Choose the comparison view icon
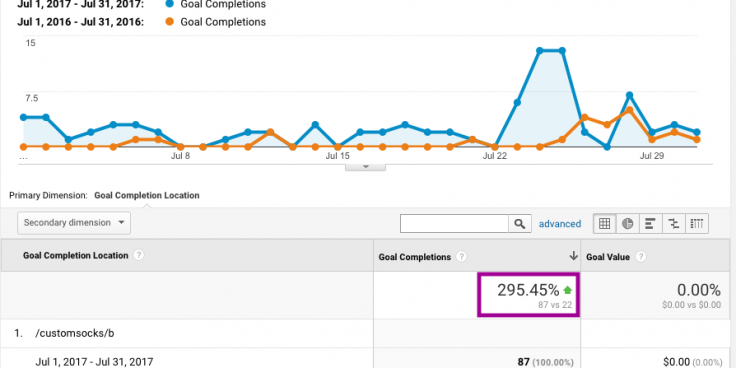 coord(674,224)
